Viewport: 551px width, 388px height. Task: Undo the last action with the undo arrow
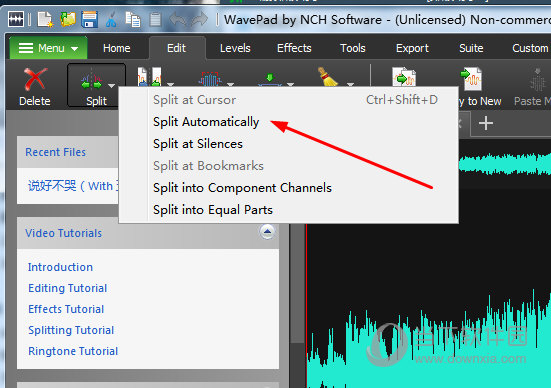[177, 19]
